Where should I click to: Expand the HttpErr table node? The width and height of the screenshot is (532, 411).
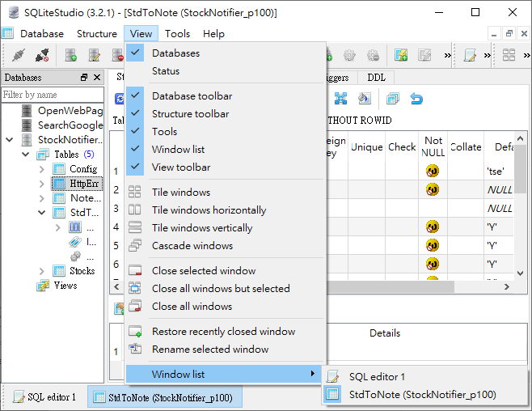(x=42, y=184)
